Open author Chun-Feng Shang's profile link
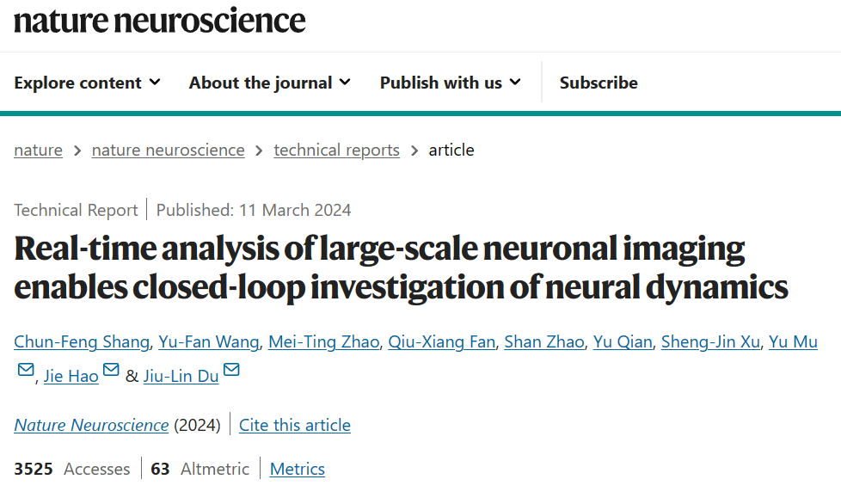The height and width of the screenshot is (504, 841). (83, 341)
